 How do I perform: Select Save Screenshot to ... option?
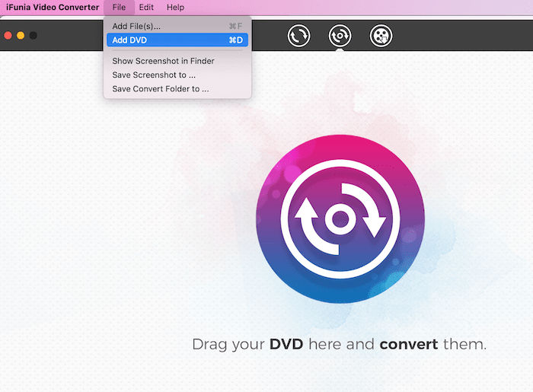[153, 75]
